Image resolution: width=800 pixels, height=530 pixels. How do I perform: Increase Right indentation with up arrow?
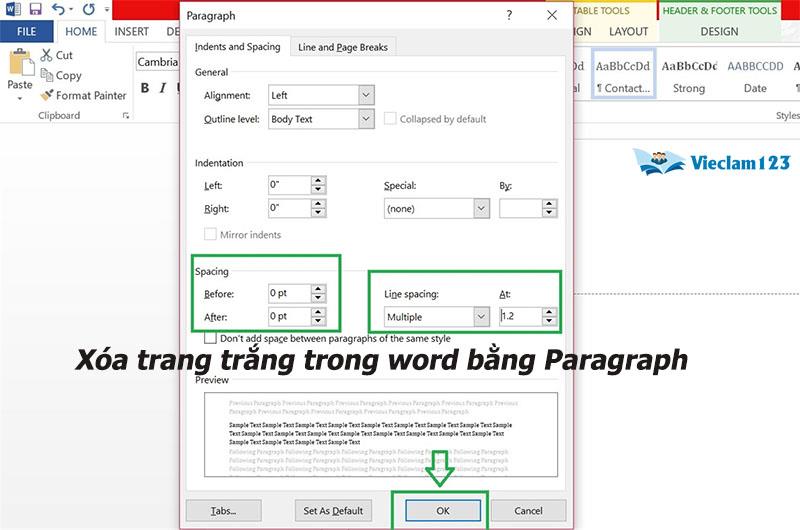click(x=318, y=203)
